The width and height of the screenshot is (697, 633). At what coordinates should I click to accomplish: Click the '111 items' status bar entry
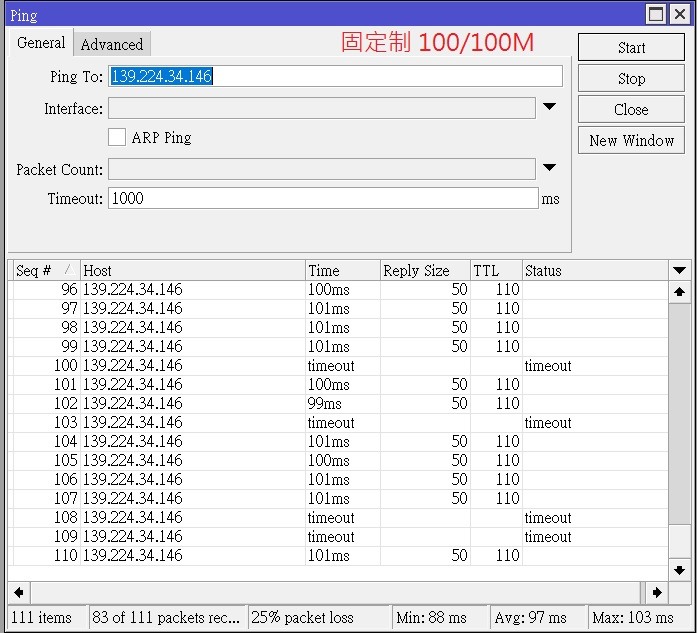(x=48, y=617)
